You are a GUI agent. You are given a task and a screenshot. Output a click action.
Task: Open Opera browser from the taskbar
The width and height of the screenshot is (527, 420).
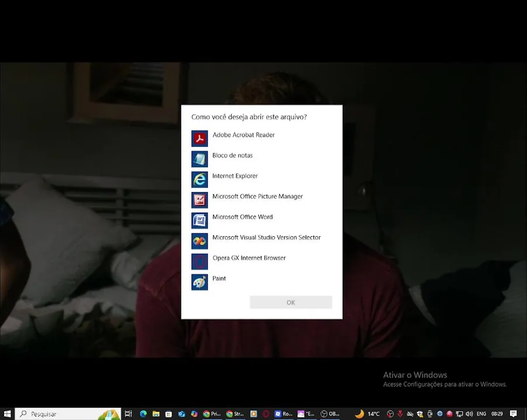(x=266, y=414)
